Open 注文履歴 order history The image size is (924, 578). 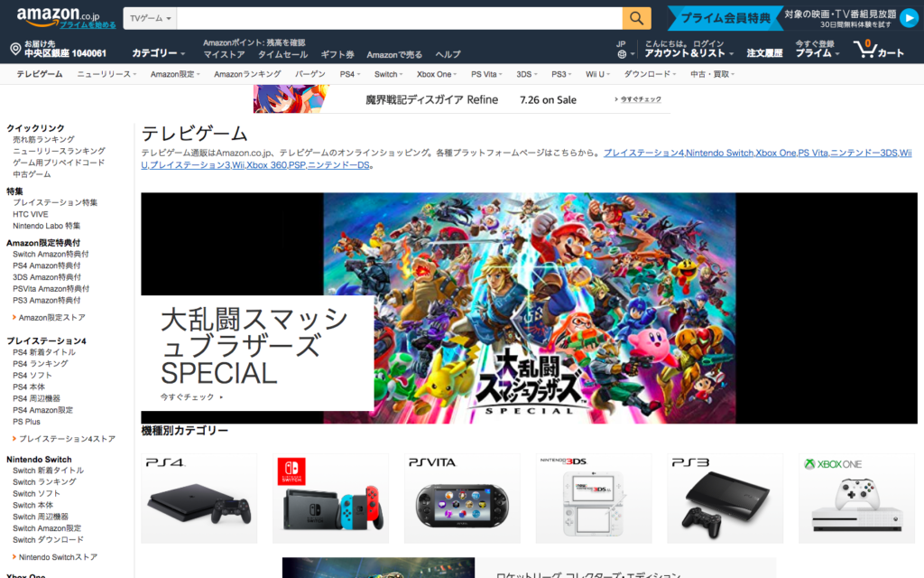click(x=763, y=53)
